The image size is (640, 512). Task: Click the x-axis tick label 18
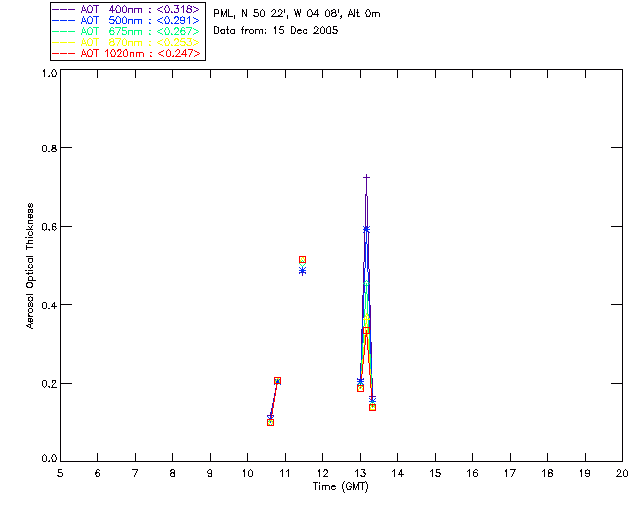click(x=548, y=473)
